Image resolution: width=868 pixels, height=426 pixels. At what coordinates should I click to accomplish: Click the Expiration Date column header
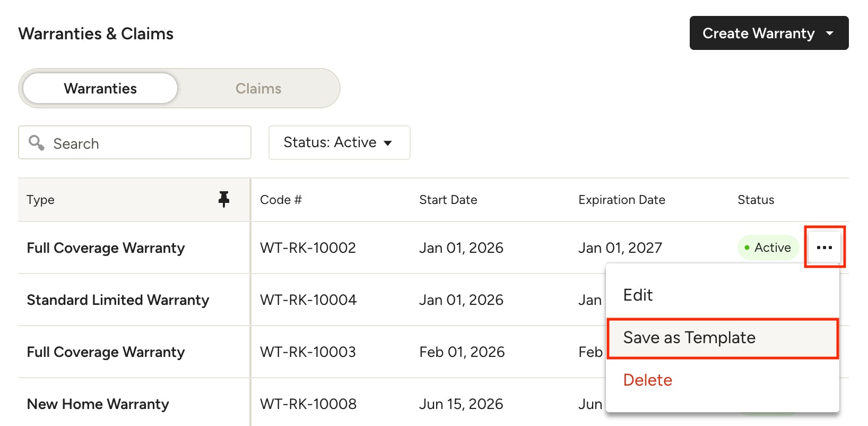pos(621,200)
